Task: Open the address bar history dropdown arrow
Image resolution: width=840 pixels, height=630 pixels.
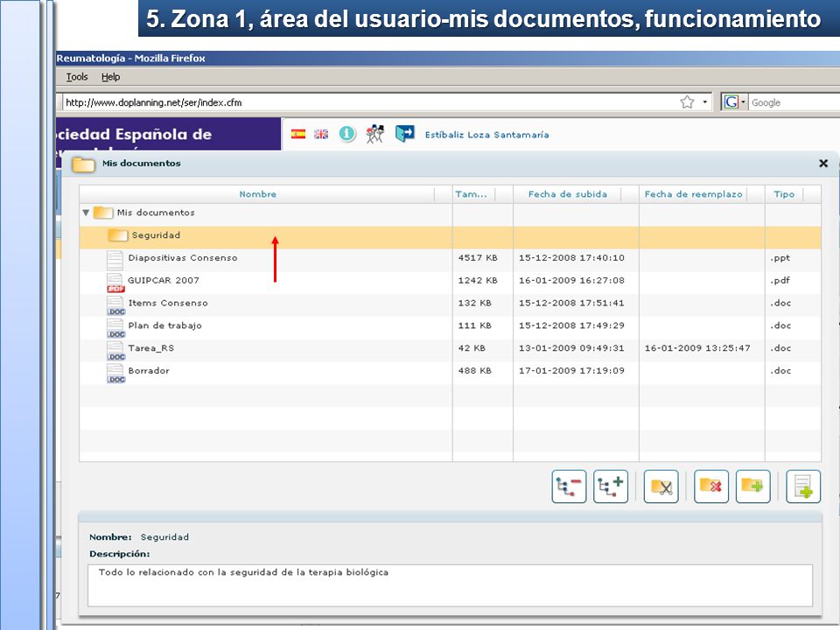Action: 705,101
